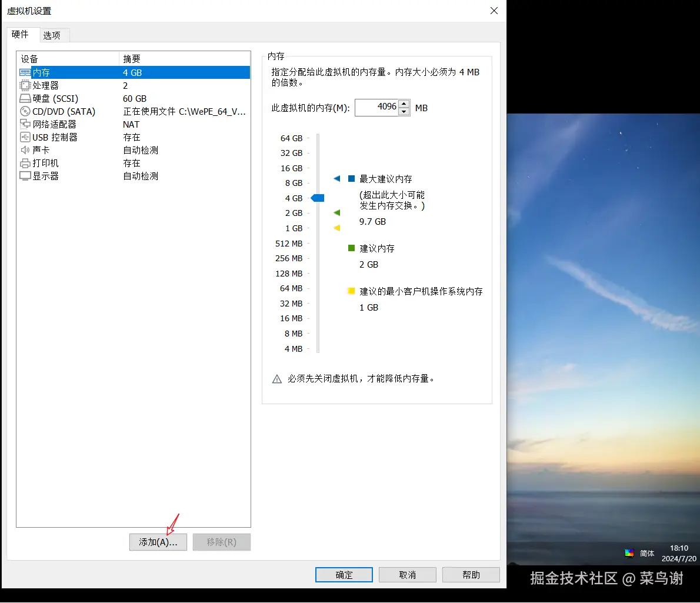700x603 pixels.
Task: Click the slider track at 64 MB
Action: point(318,288)
